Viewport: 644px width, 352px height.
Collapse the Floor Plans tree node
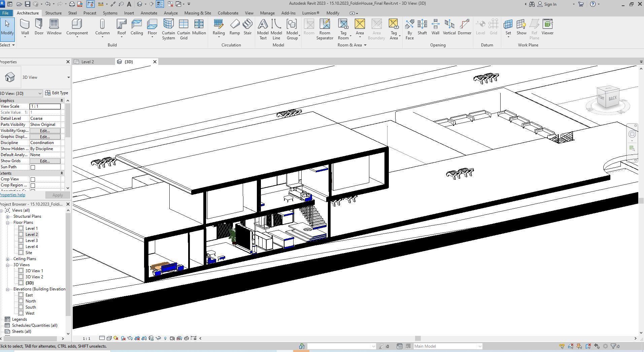(x=7, y=223)
